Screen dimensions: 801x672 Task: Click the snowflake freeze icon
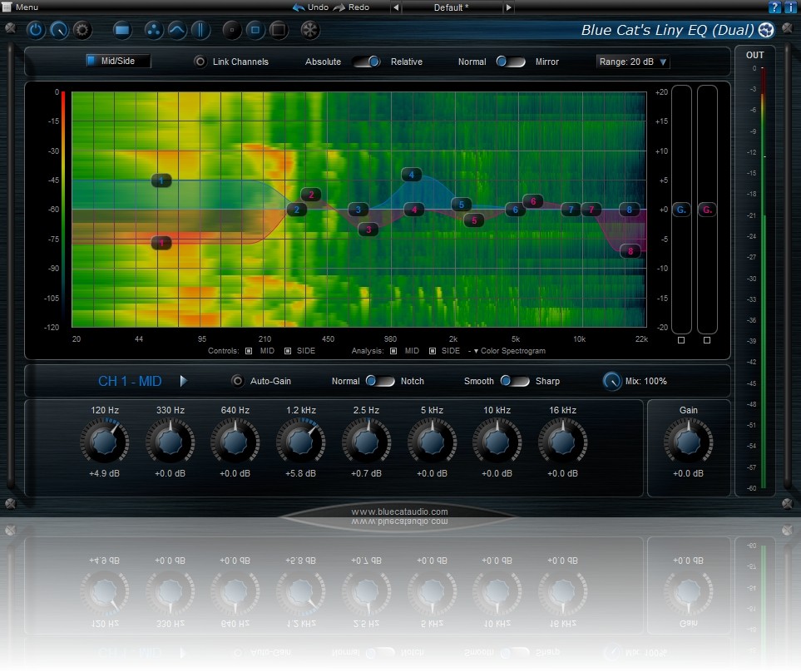pos(309,30)
